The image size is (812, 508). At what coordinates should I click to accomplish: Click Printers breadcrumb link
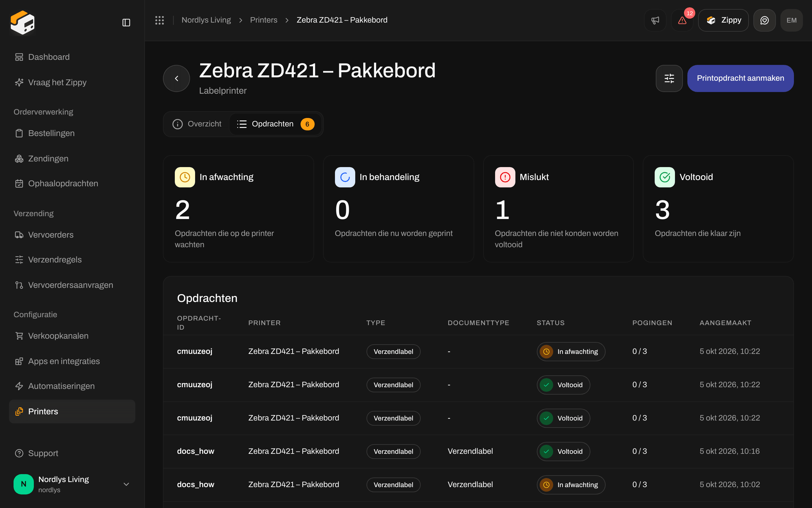pyautogui.click(x=263, y=20)
